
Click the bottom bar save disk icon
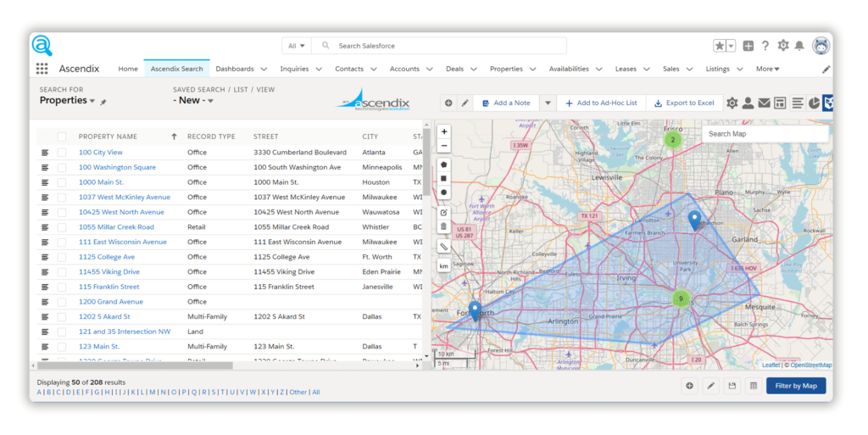[x=732, y=386]
